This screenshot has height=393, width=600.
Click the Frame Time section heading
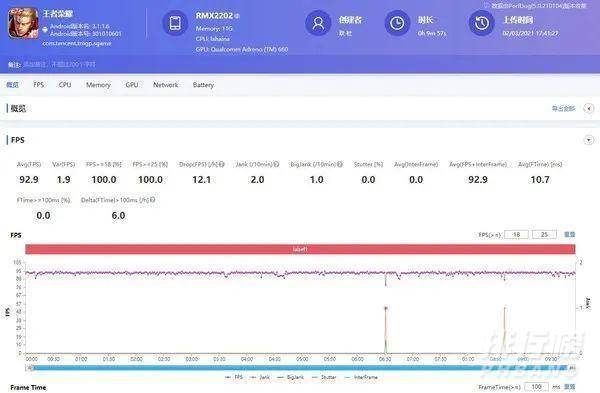tap(28, 387)
